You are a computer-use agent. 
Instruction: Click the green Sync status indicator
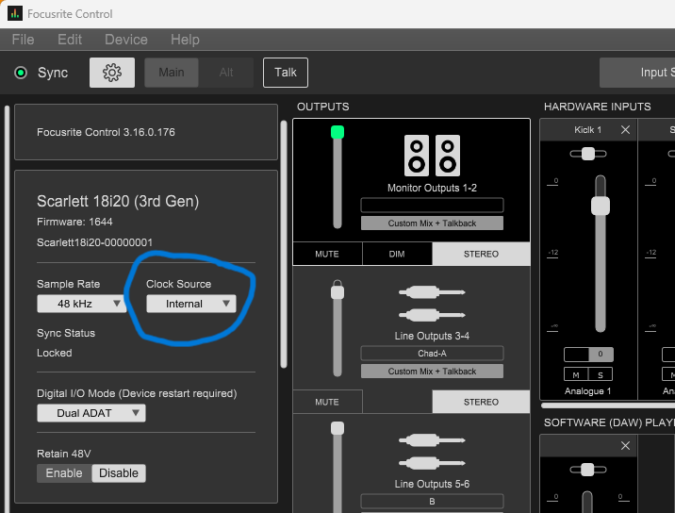(x=21, y=73)
